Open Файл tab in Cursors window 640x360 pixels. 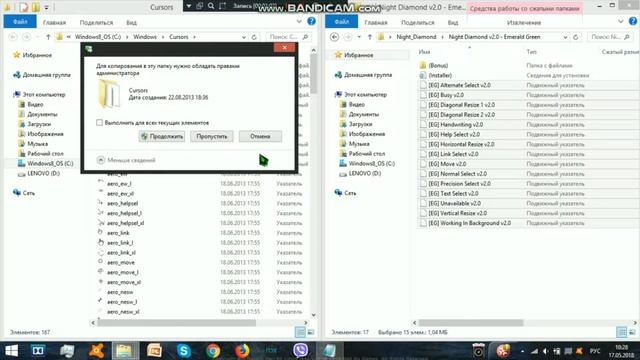tap(20, 22)
